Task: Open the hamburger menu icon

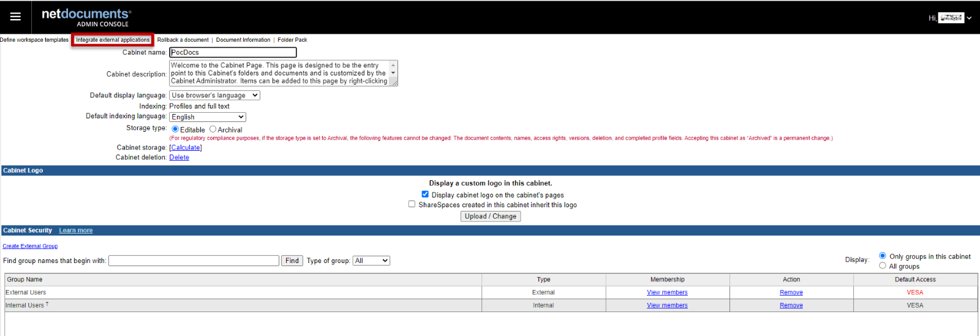Action: point(15,17)
